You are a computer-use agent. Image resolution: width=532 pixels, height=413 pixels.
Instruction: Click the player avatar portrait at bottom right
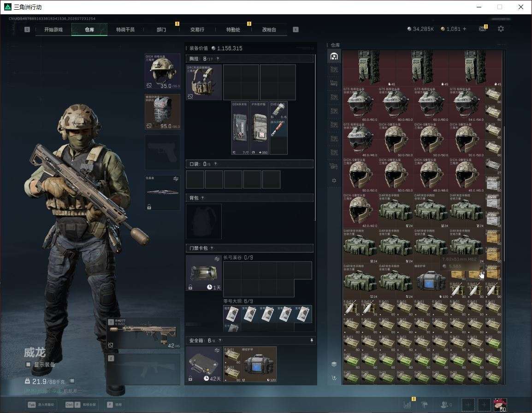tap(501, 405)
